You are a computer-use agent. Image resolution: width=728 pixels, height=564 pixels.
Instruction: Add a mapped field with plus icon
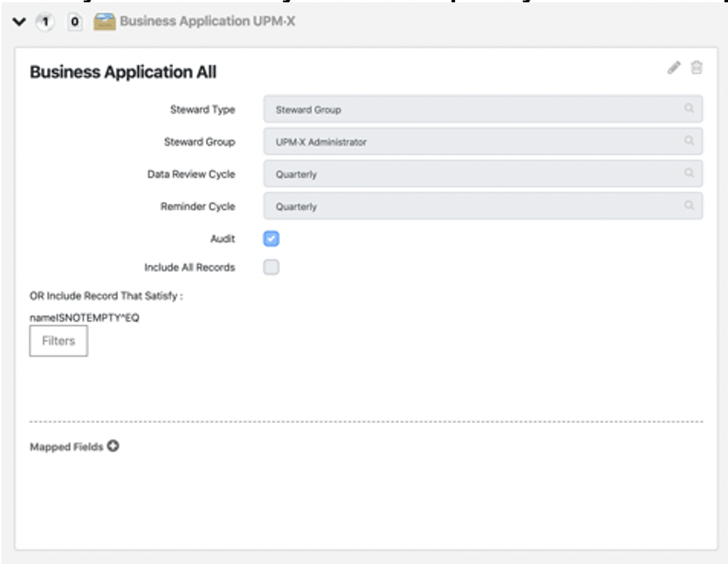click(x=113, y=446)
